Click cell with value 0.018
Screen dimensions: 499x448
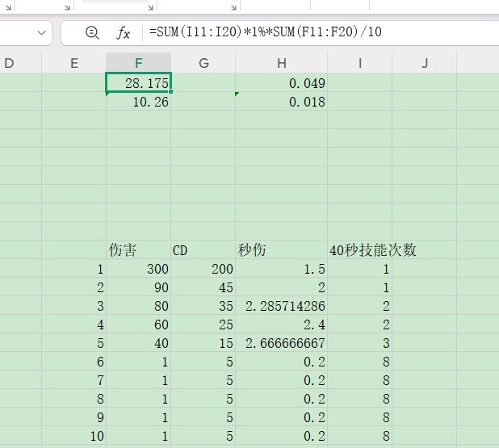pyautogui.click(x=281, y=102)
